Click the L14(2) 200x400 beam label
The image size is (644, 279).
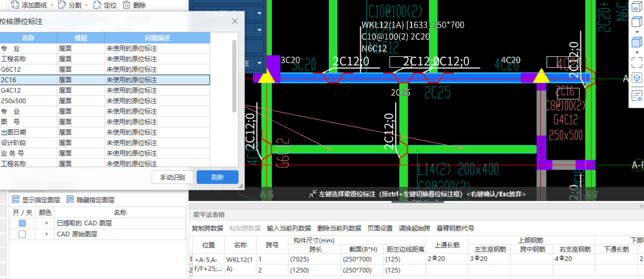pos(459,169)
